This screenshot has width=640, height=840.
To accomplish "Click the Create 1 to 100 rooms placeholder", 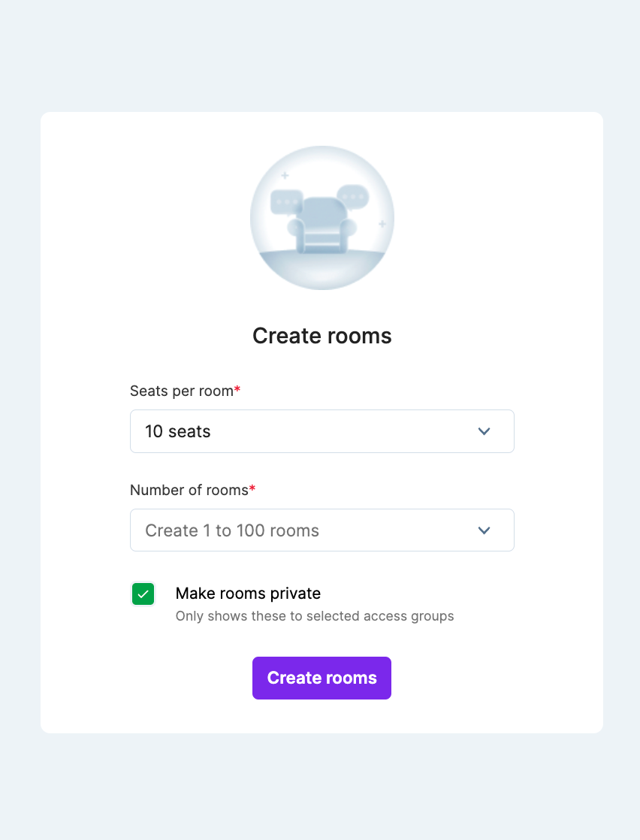I will (232, 530).
